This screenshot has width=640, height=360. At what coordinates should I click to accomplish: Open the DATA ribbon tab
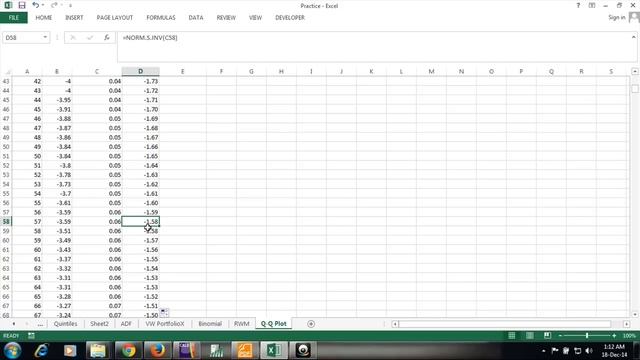196,18
